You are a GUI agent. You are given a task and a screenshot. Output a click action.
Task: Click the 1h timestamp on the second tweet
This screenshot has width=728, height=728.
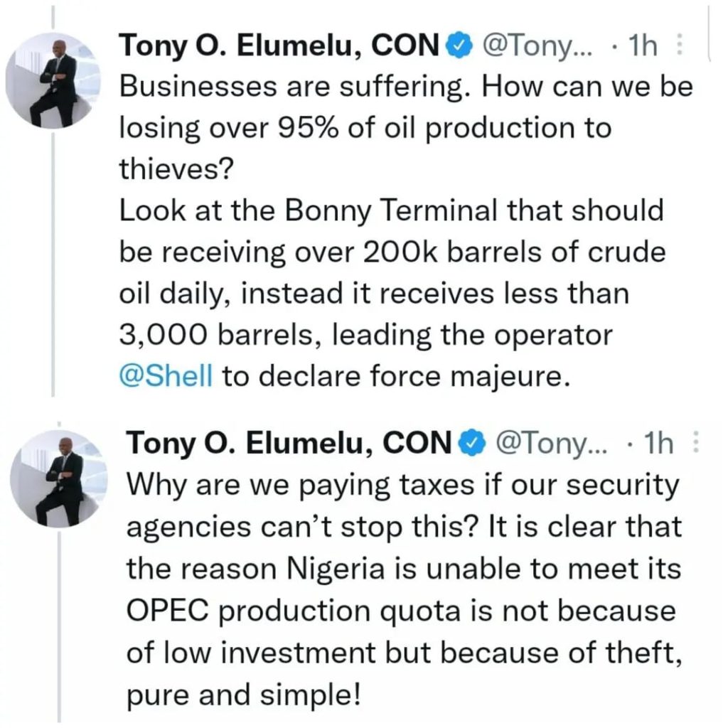658,444
